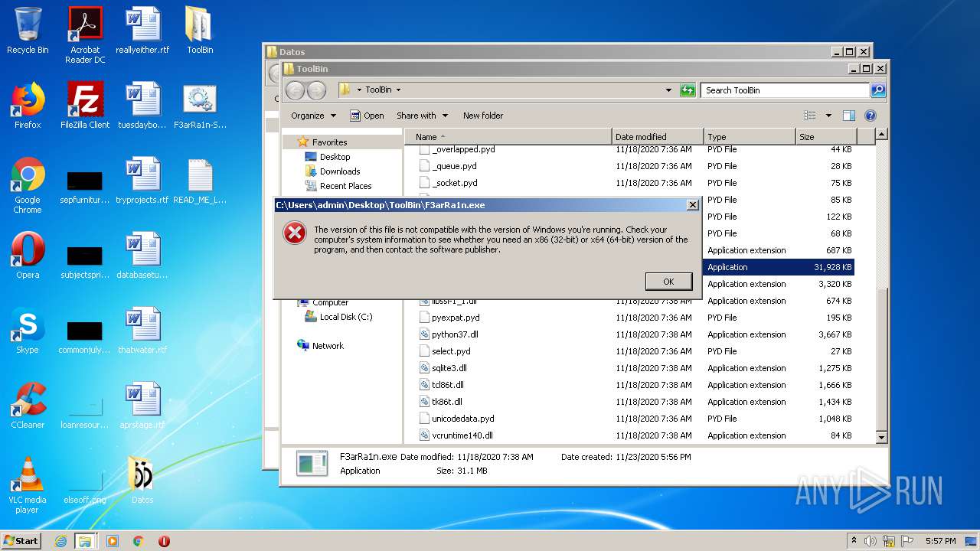The height and width of the screenshot is (551, 980).
Task: Open the Organize dropdown menu
Action: click(x=313, y=116)
